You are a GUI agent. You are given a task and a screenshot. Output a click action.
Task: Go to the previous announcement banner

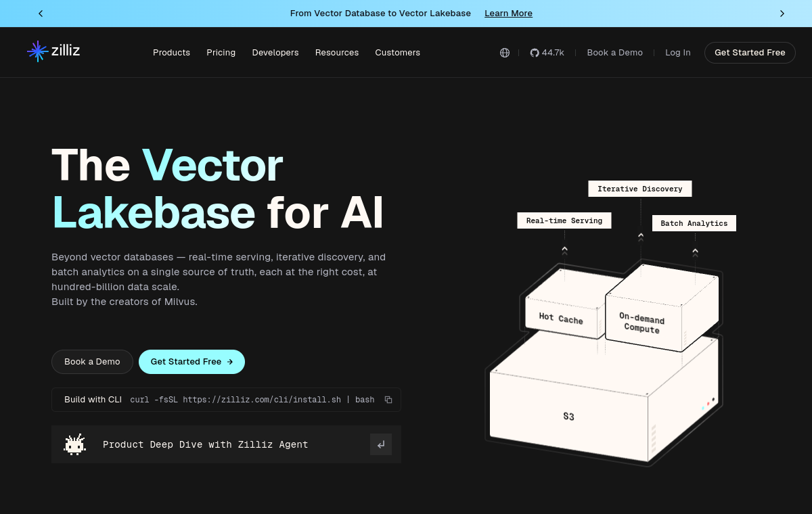(x=41, y=14)
